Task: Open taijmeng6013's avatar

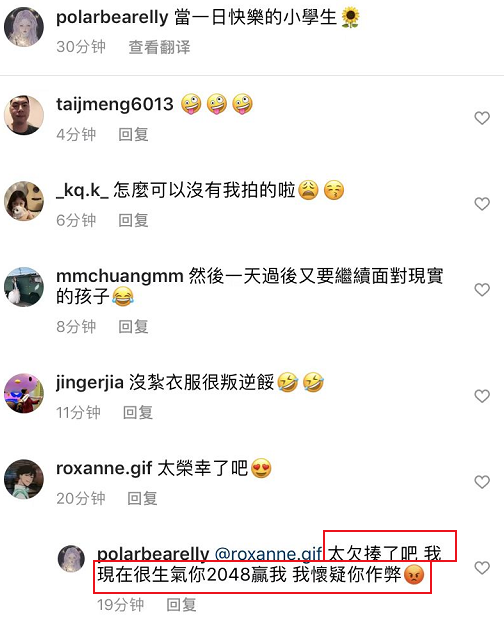Action: click(24, 115)
